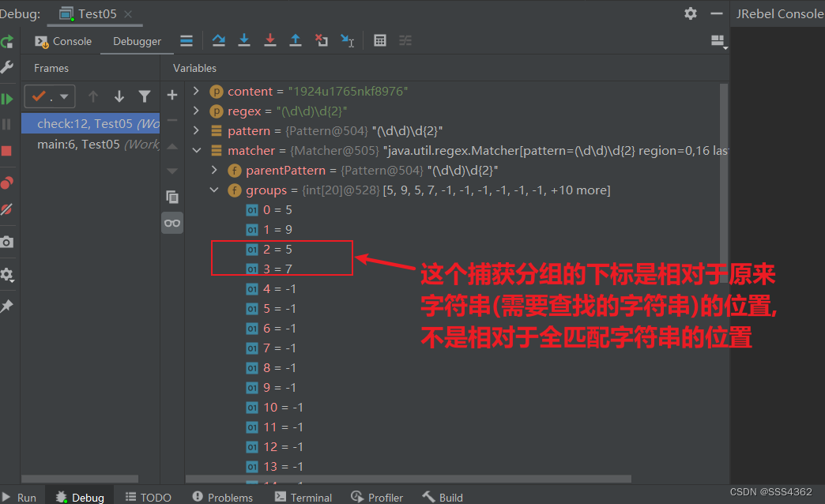Select groups element 1 = 9
Viewport: 825px width, 504px height.
(x=269, y=229)
